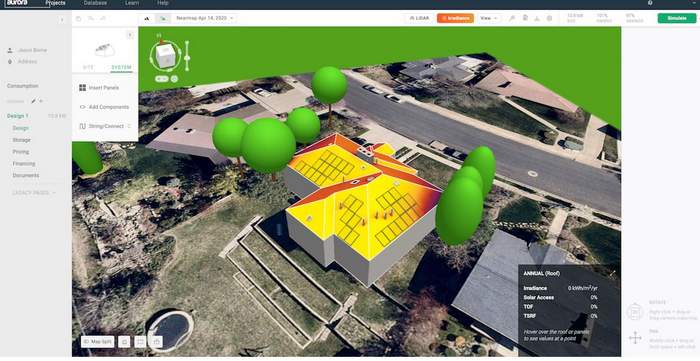Screen dimensions: 700x361
Task: Click the String/Connect icon
Action: pos(83,126)
